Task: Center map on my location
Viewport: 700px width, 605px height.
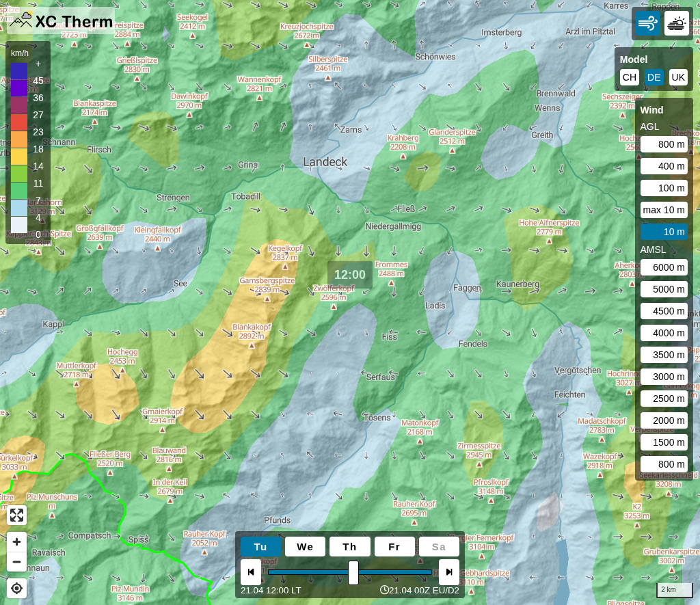Action: 17,588
